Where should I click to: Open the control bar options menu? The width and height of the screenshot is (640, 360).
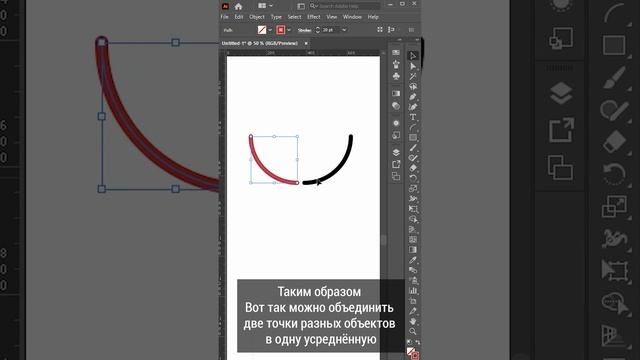click(x=411, y=29)
